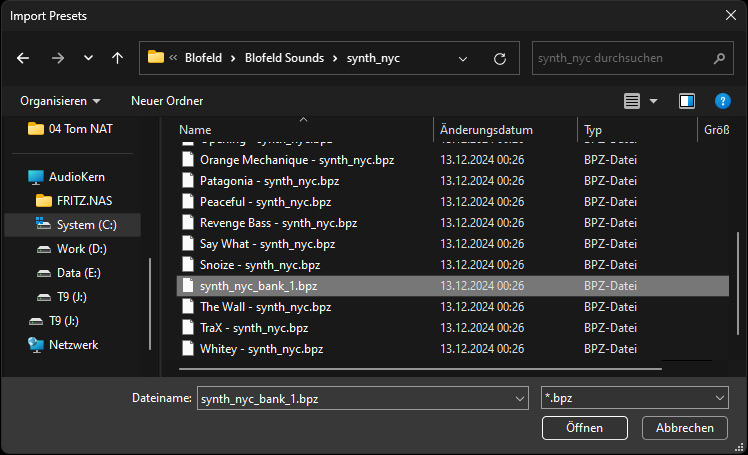The image size is (748, 455).
Task: Select Whitey - synth_nyc.bpz file
Action: tap(261, 349)
